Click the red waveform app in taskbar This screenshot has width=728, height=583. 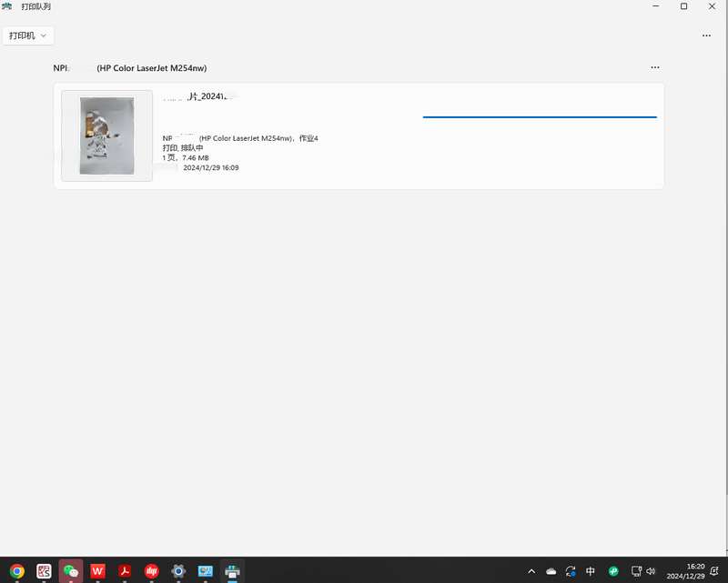(152, 571)
